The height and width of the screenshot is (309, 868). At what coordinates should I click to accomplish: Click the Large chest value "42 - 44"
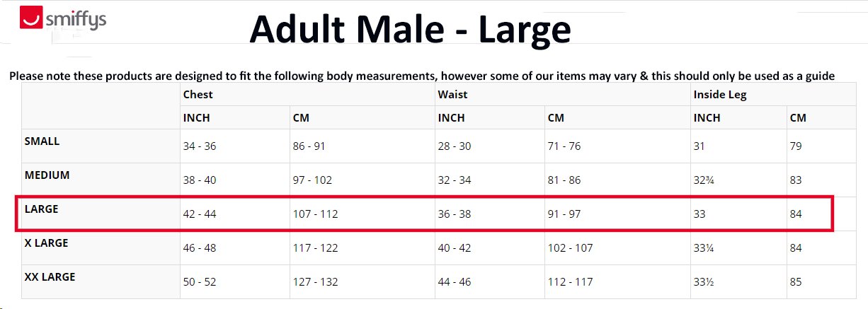click(200, 214)
